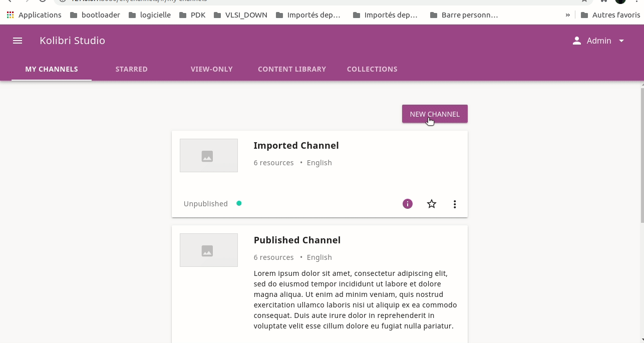This screenshot has width=644, height=343.
Task: Click '6 resources' under Imported Channel
Action: [274, 163]
